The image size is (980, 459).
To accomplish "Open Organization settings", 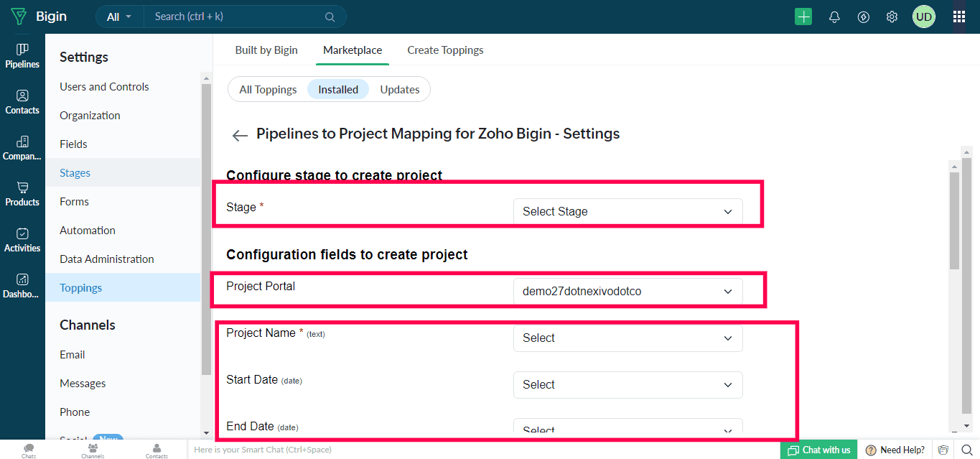I will point(123,115).
